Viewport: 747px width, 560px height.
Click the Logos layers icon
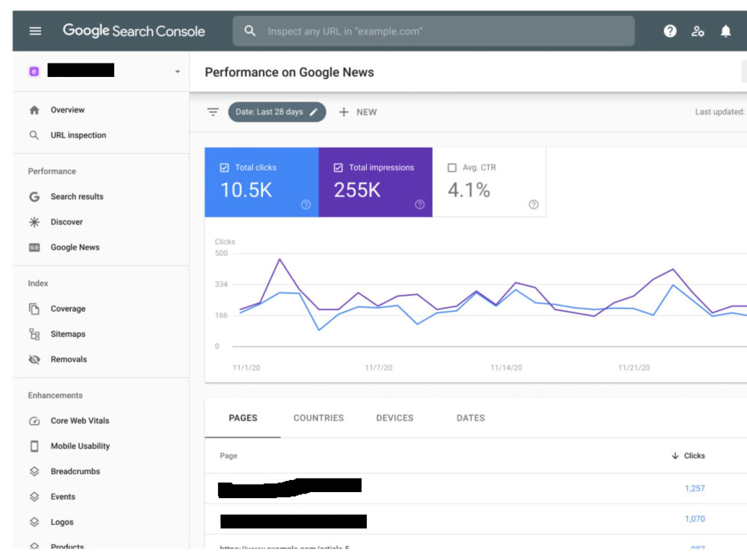tap(34, 522)
